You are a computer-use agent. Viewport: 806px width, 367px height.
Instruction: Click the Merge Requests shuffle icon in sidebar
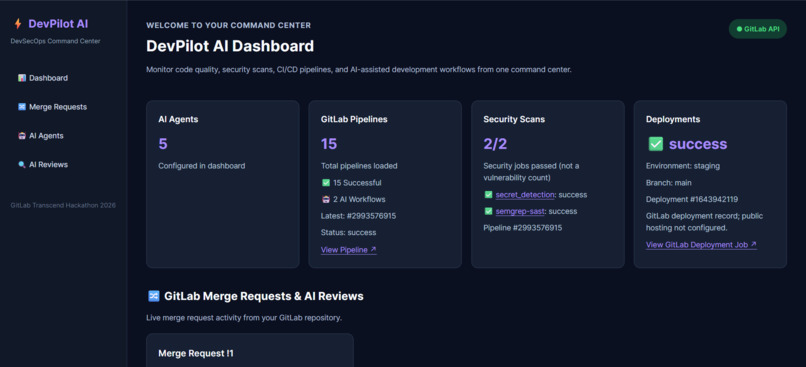(22, 107)
